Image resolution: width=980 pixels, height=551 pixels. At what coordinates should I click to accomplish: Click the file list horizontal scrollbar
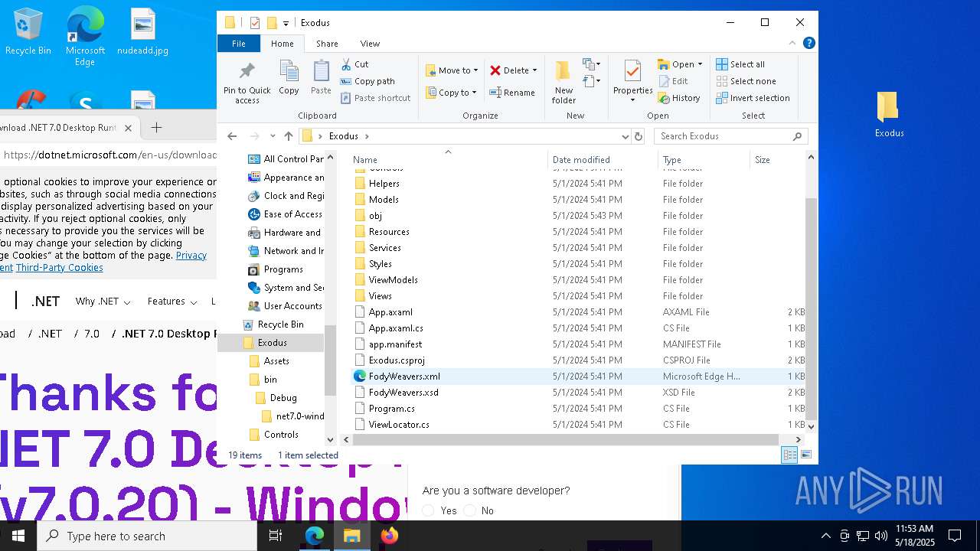click(566, 439)
